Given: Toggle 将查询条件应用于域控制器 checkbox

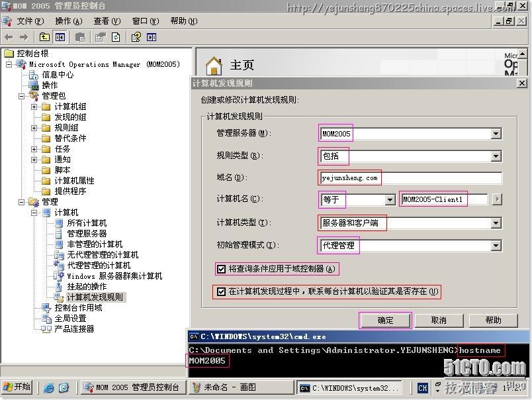Looking at the screenshot, I should (221, 270).
